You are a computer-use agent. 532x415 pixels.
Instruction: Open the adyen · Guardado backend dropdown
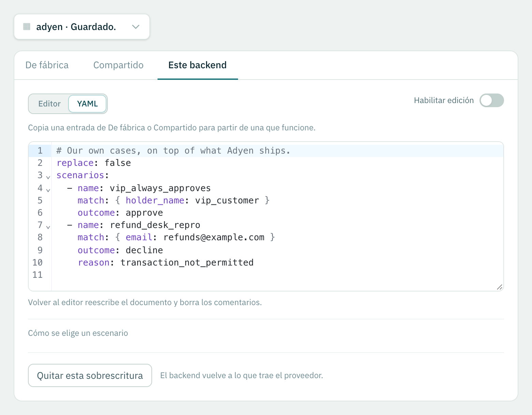point(82,27)
